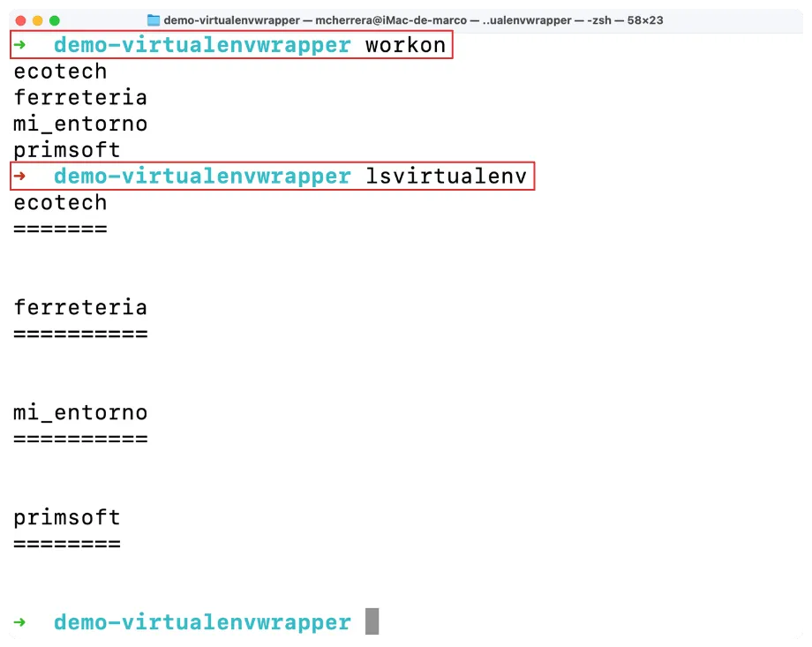Click the lsvirtualenv command text
812x647 pixels.
446,177
